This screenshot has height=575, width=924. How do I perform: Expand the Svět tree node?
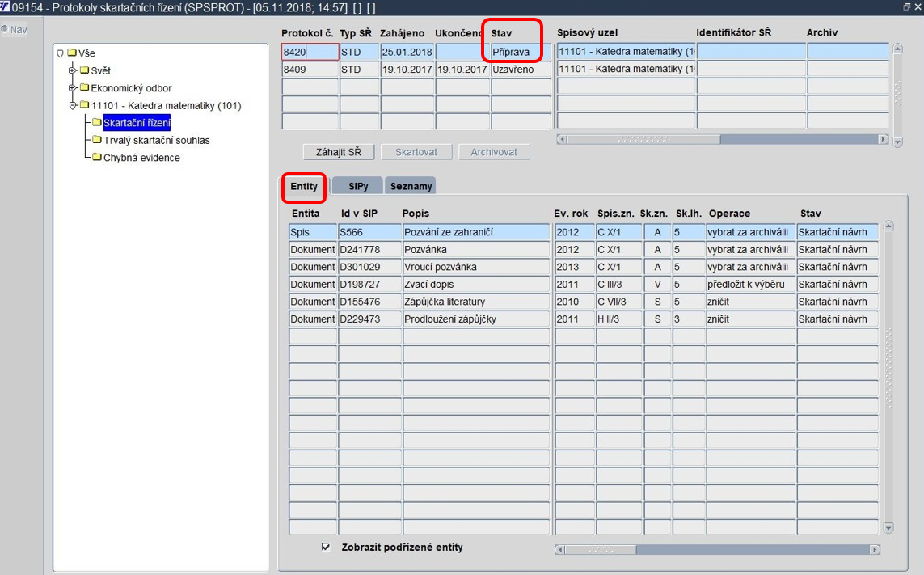73,71
